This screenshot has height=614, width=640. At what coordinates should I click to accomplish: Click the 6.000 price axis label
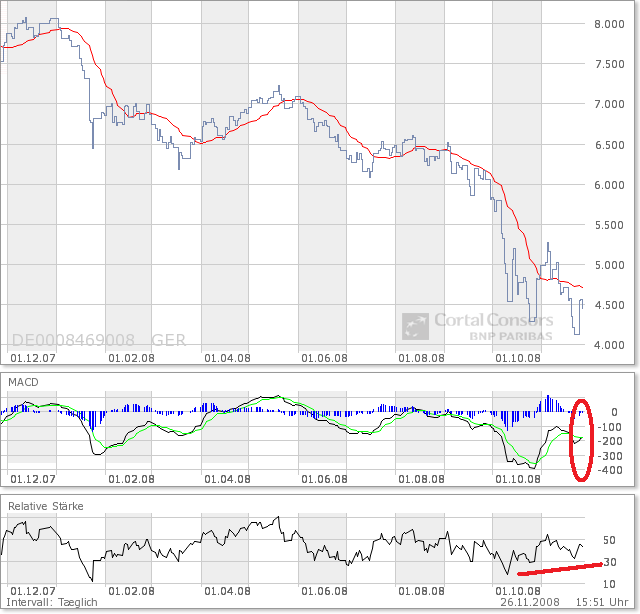coord(609,185)
